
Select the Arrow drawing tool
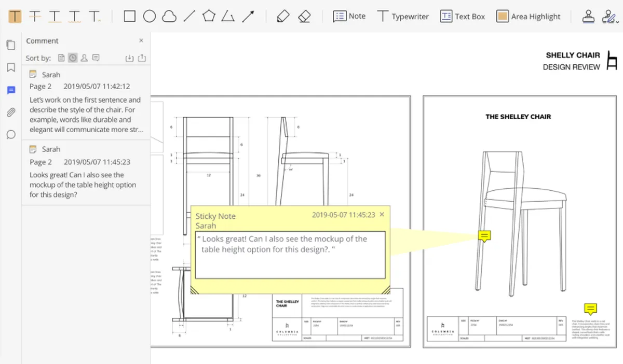tap(248, 16)
